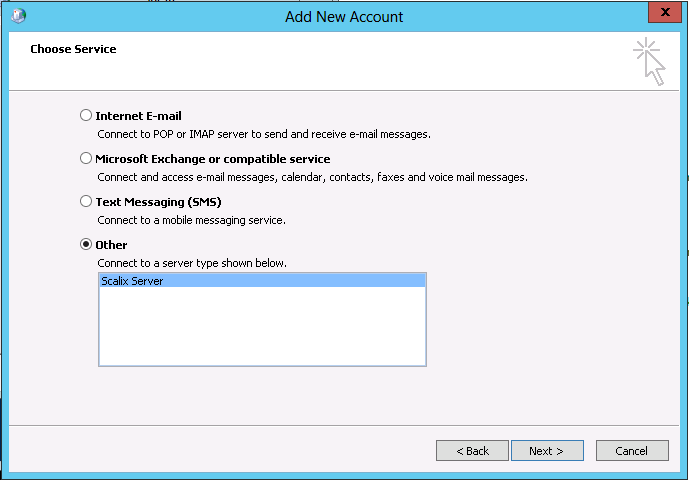Select Scalix Server in the server list
689x480 pixels.
(132, 282)
